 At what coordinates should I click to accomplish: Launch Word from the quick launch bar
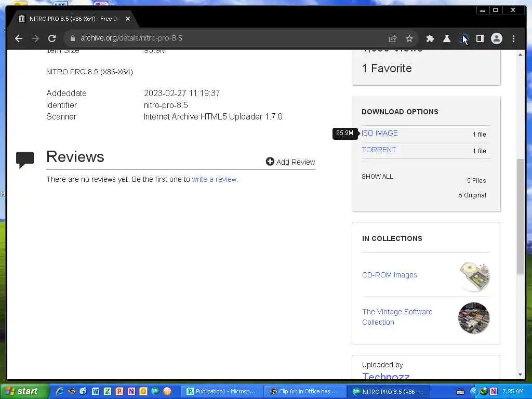[x=96, y=391]
